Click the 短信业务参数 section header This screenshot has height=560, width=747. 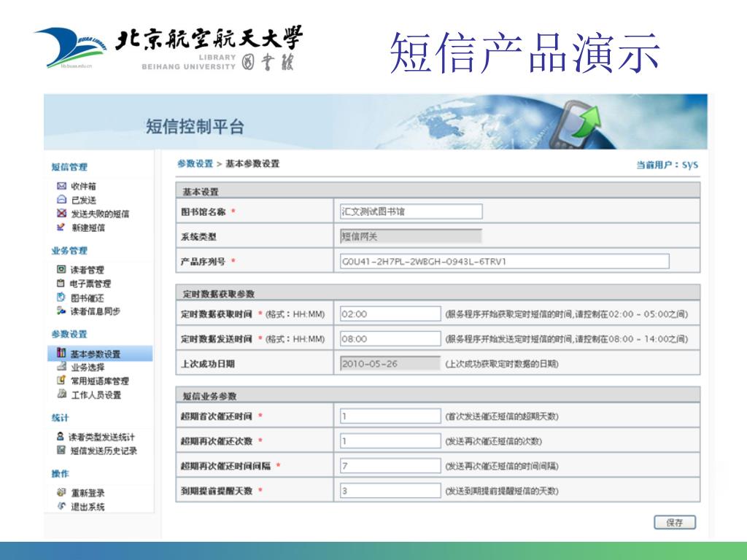pos(438,395)
